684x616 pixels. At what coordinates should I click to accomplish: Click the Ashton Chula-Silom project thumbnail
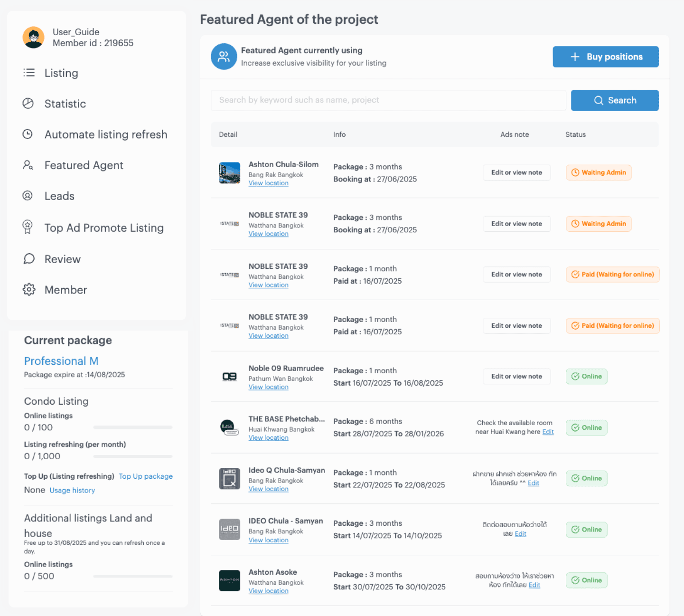(x=229, y=173)
